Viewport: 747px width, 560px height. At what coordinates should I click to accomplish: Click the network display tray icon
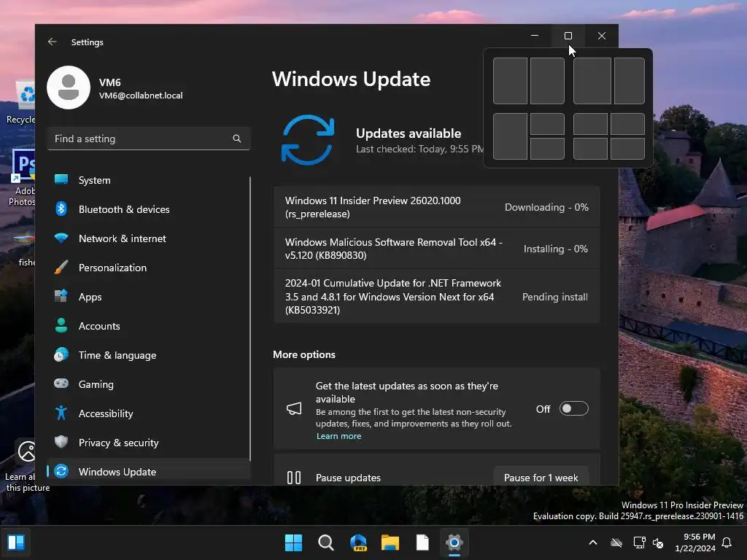point(639,542)
